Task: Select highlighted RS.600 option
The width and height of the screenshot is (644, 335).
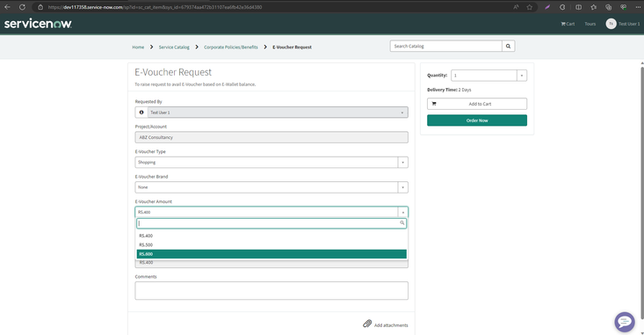Action: point(271,254)
